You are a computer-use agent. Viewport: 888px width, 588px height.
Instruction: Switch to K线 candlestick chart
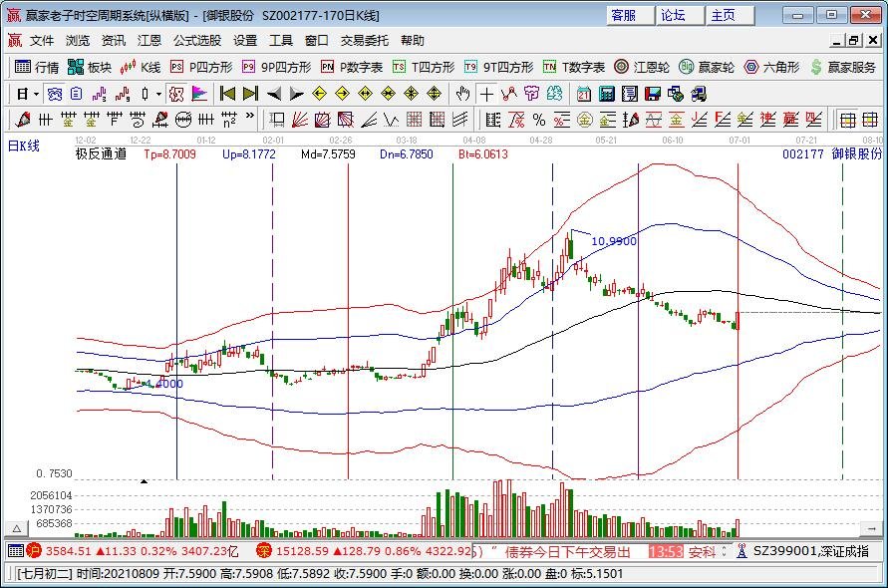[x=141, y=67]
